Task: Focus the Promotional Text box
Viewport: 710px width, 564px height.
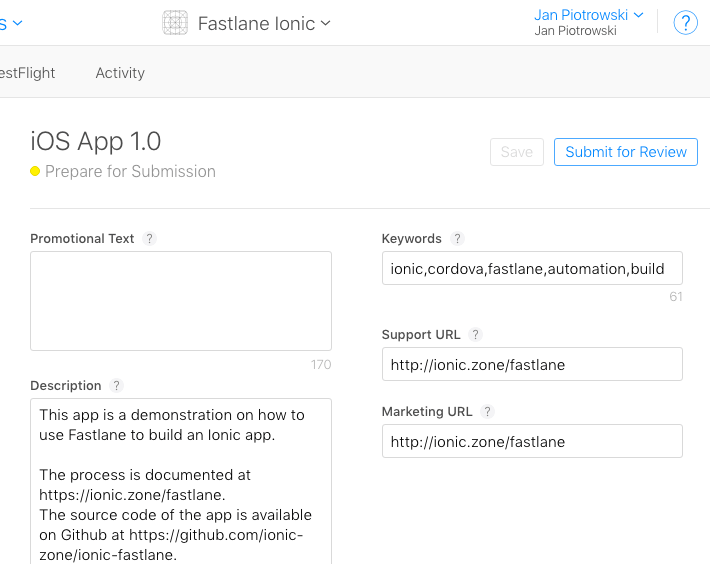Action: click(x=181, y=301)
